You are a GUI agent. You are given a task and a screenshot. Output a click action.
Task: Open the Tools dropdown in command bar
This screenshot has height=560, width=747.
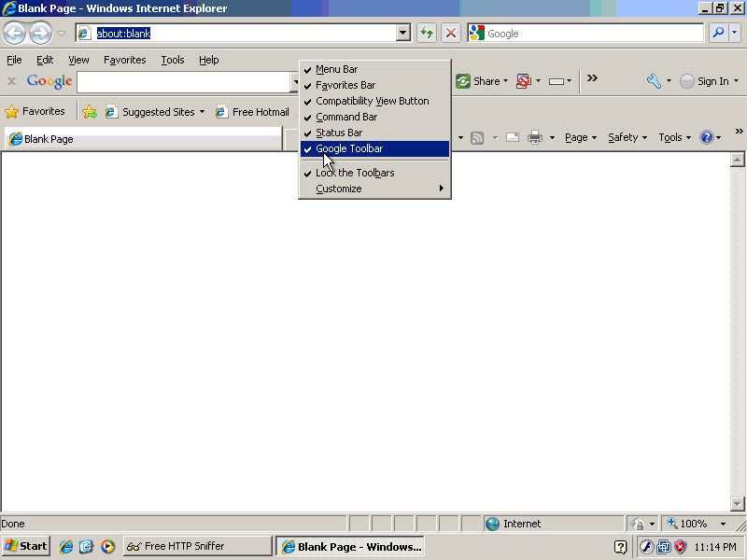pyautogui.click(x=674, y=137)
